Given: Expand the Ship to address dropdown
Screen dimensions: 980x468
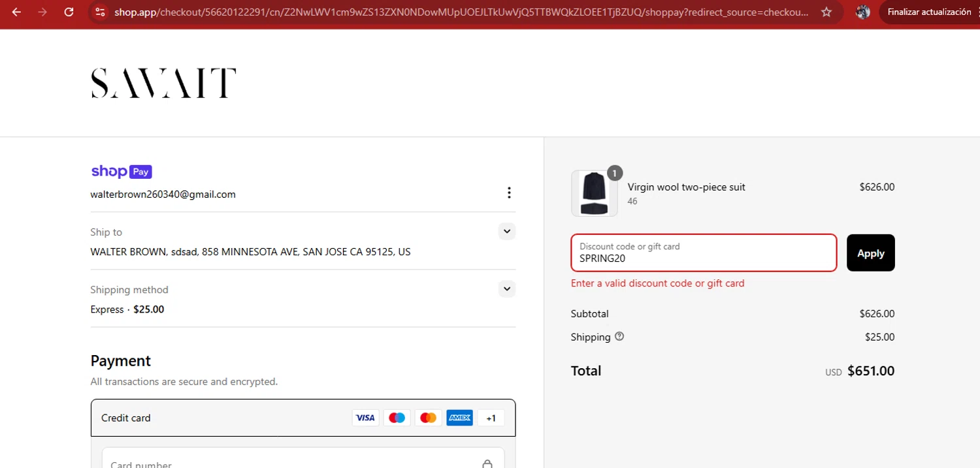Looking at the screenshot, I should click(x=507, y=231).
